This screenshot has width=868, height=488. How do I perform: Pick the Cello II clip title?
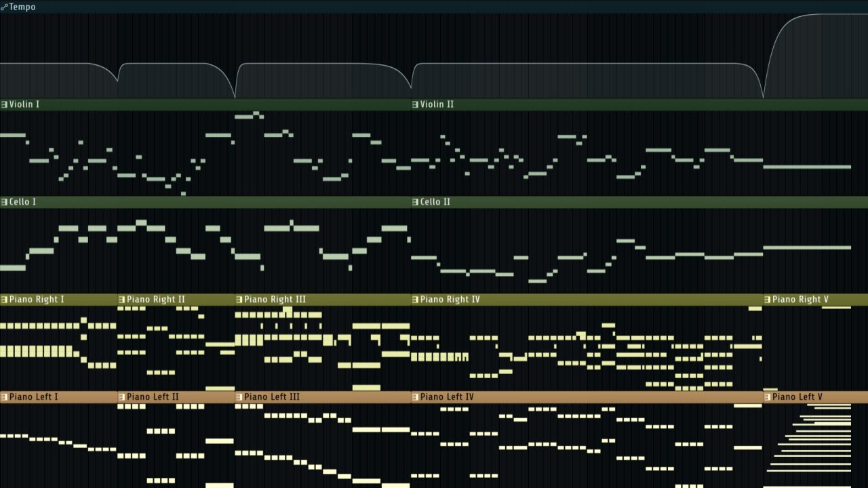pyautogui.click(x=435, y=202)
